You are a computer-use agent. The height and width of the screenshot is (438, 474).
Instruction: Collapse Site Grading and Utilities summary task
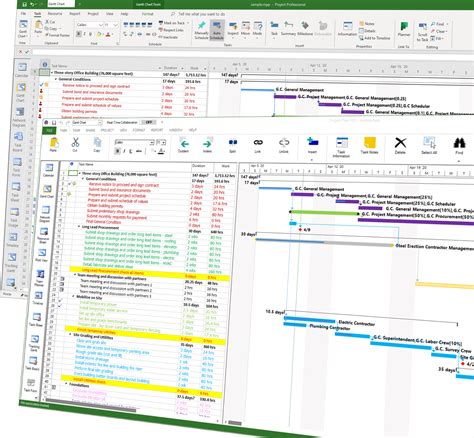[x=70, y=334]
